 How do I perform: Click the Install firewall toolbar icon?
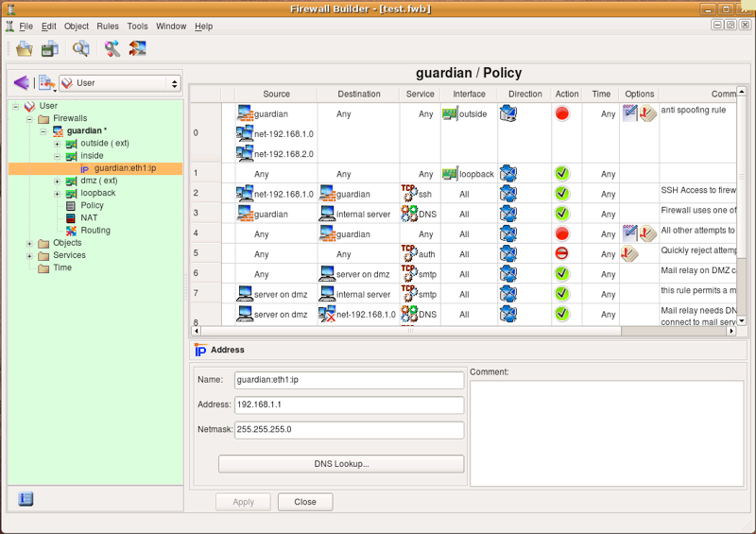(137, 48)
